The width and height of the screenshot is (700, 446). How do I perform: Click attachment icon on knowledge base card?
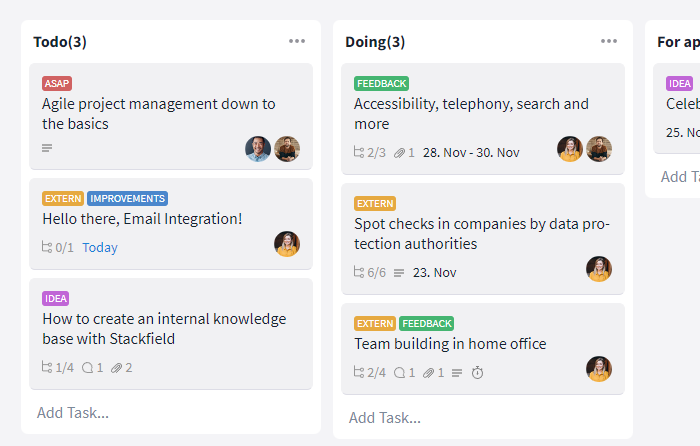point(117,368)
